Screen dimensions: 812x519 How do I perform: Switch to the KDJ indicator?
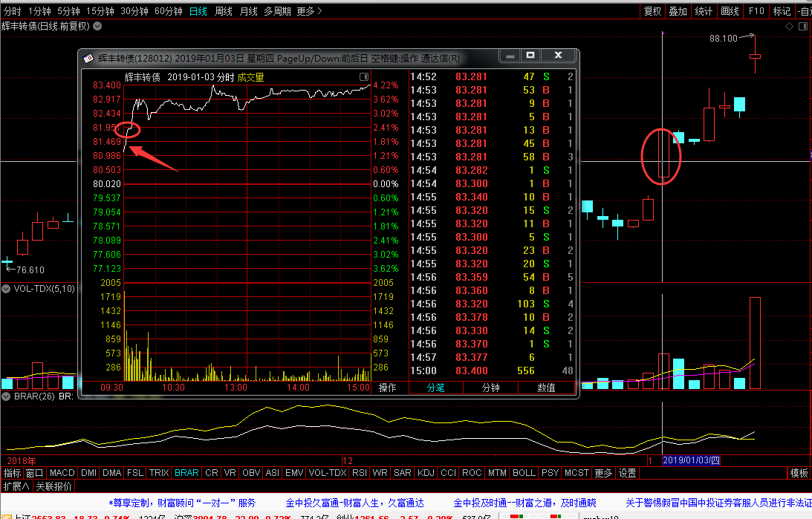click(x=426, y=473)
